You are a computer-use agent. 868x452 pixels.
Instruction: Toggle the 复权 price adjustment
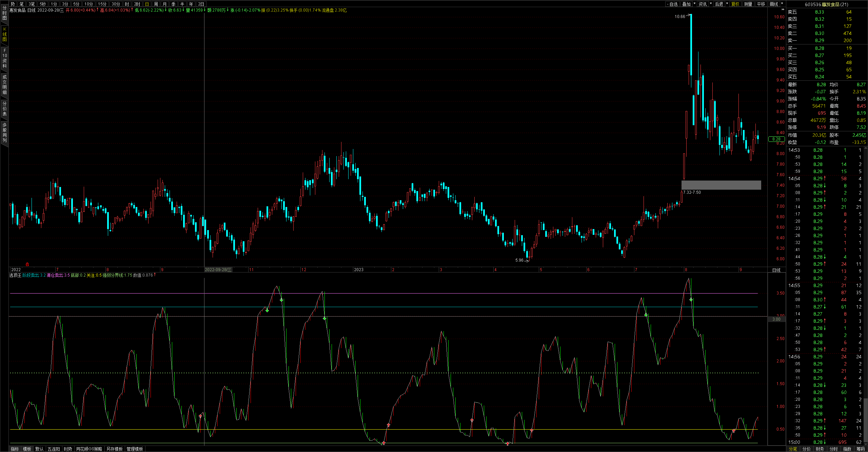tap(735, 4)
